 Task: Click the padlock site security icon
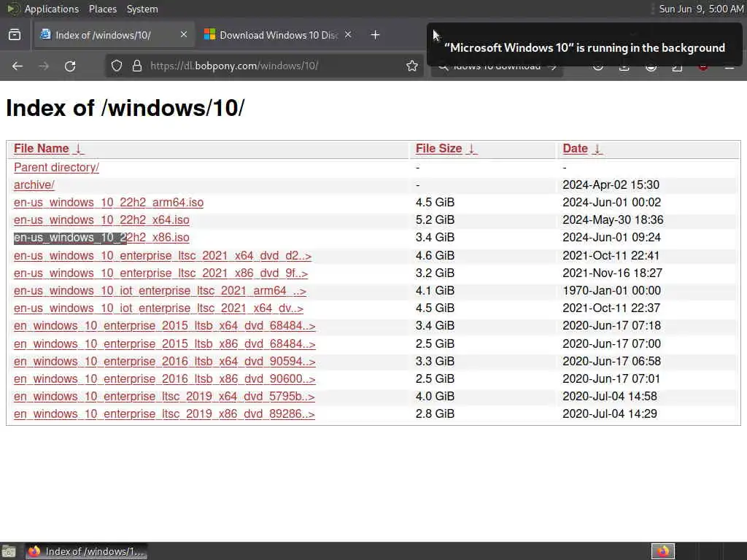(x=137, y=66)
